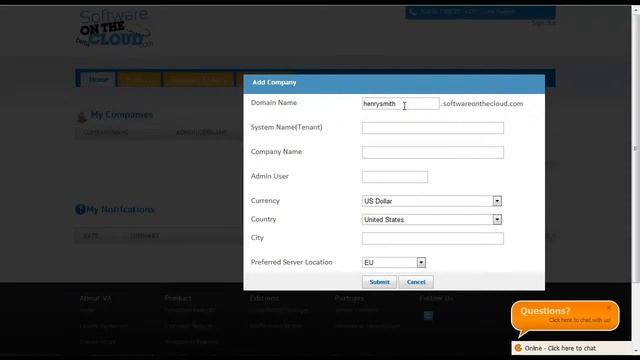Click the chat status icon beside Online

(x=518, y=348)
